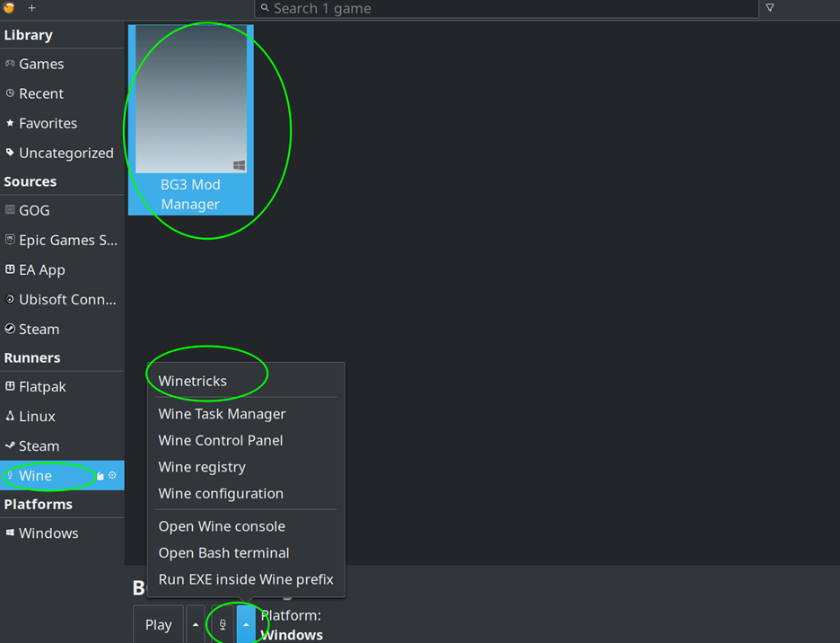
Task: Click the Lutris logo icon in the top bar
Action: [9, 7]
